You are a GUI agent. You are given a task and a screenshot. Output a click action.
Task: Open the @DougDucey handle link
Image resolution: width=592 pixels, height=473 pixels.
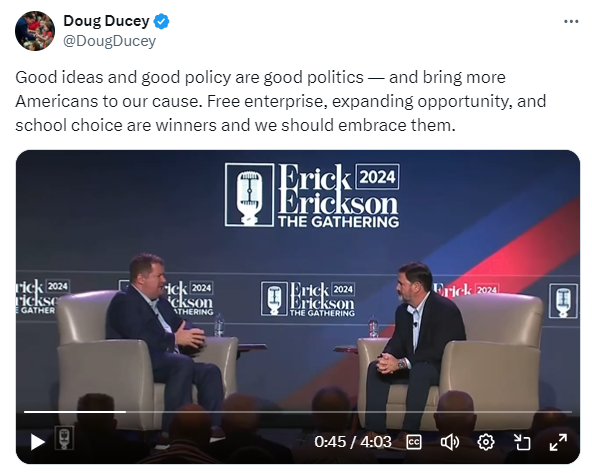(x=109, y=41)
